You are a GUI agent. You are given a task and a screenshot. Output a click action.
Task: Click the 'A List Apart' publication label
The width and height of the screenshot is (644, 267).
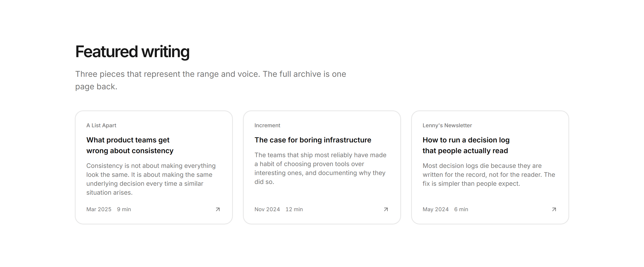click(101, 125)
